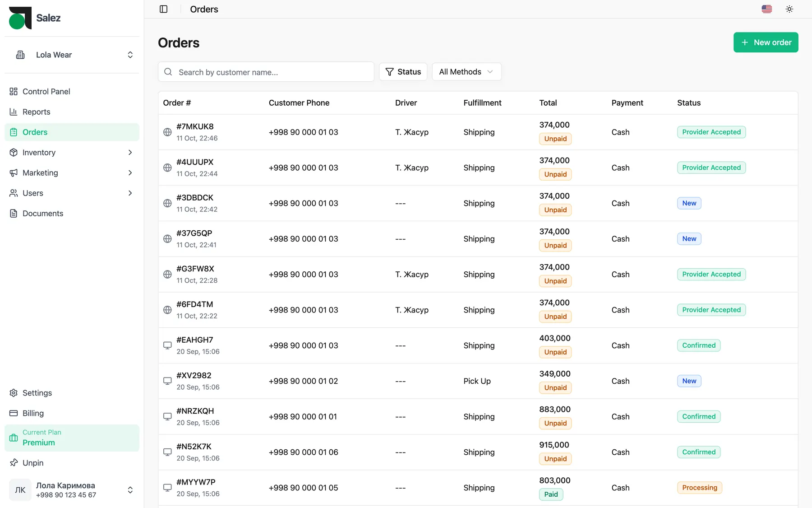
Task: Click the 883,000 total value
Action: (555, 410)
